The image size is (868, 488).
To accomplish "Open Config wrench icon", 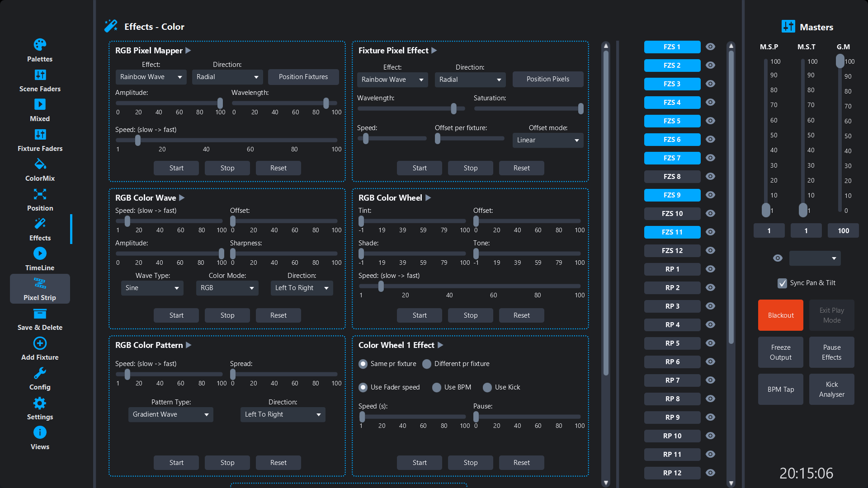I will pos(40,373).
